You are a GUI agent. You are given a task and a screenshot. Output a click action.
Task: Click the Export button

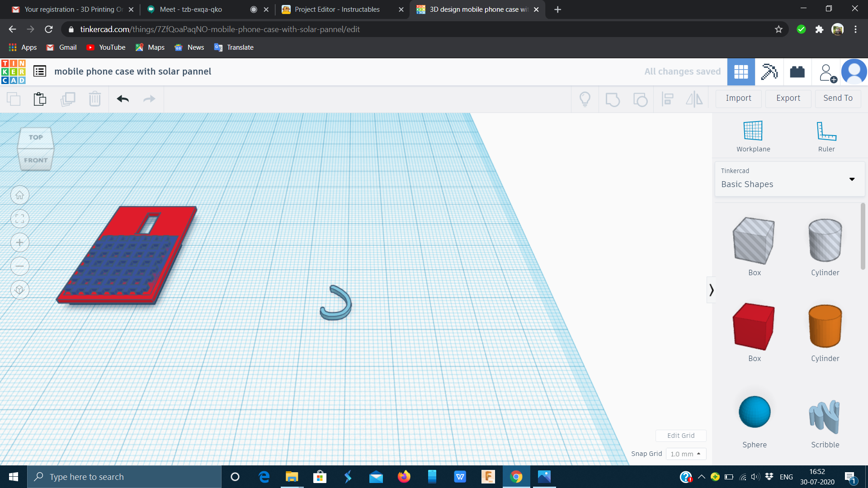[788, 98]
